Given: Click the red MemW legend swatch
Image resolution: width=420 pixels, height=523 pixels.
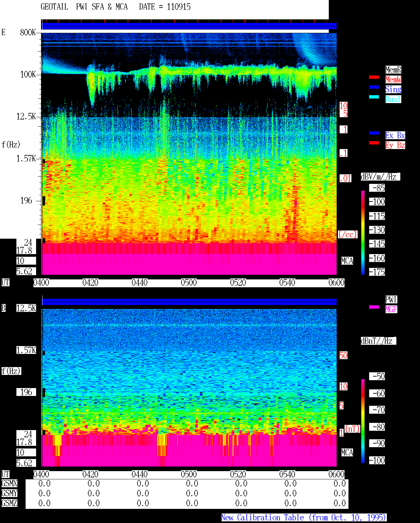Looking at the screenshot, I should click(374, 77).
